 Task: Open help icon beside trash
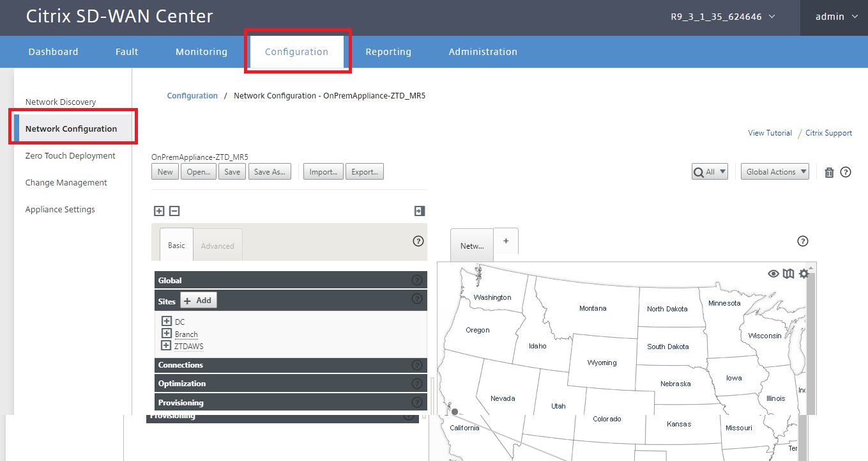(x=846, y=172)
